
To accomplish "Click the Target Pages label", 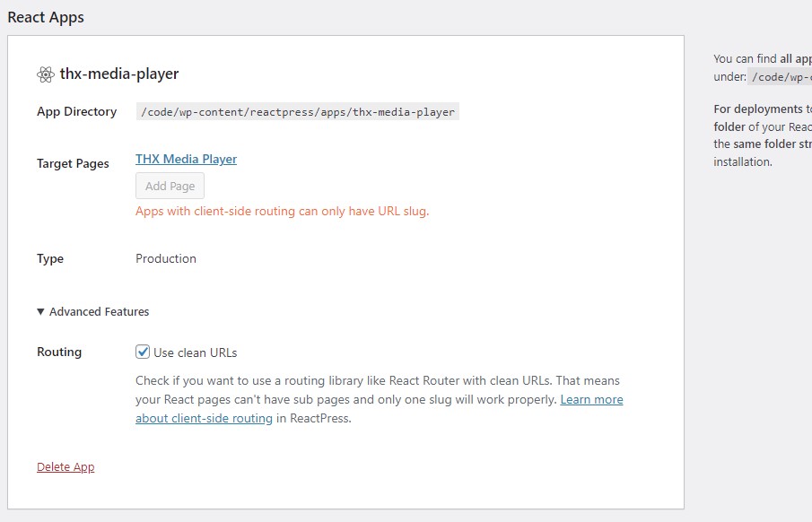I will (x=73, y=163).
